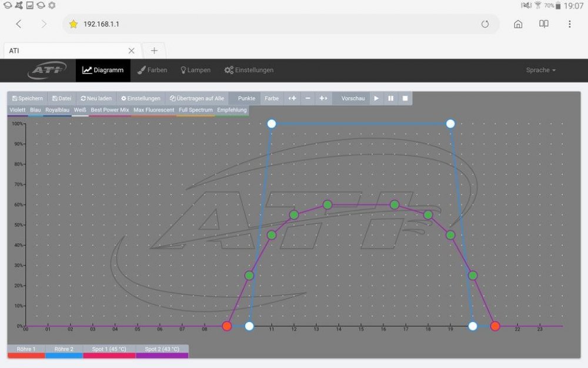Click the red curve point near hour 09
588x368 pixels.
click(227, 326)
